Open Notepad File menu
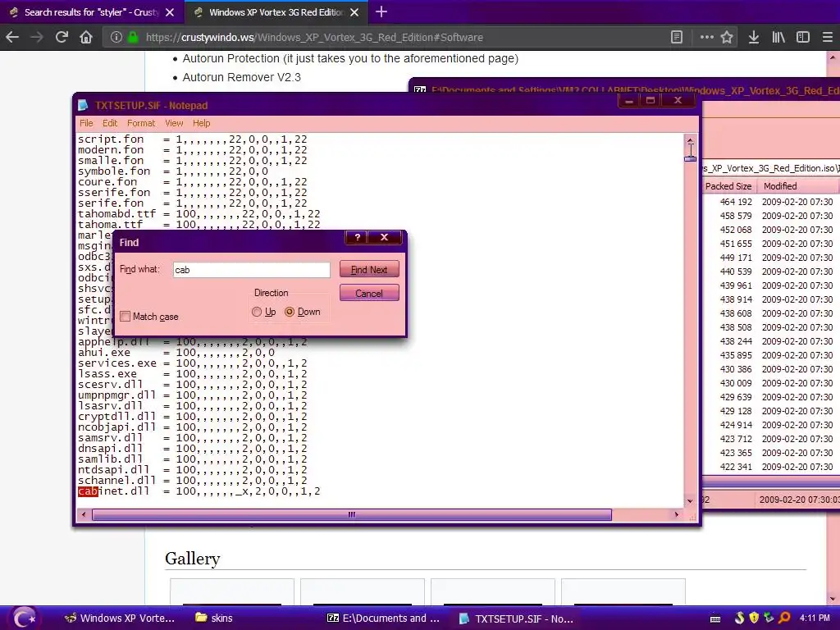840x630 pixels. tap(85, 123)
